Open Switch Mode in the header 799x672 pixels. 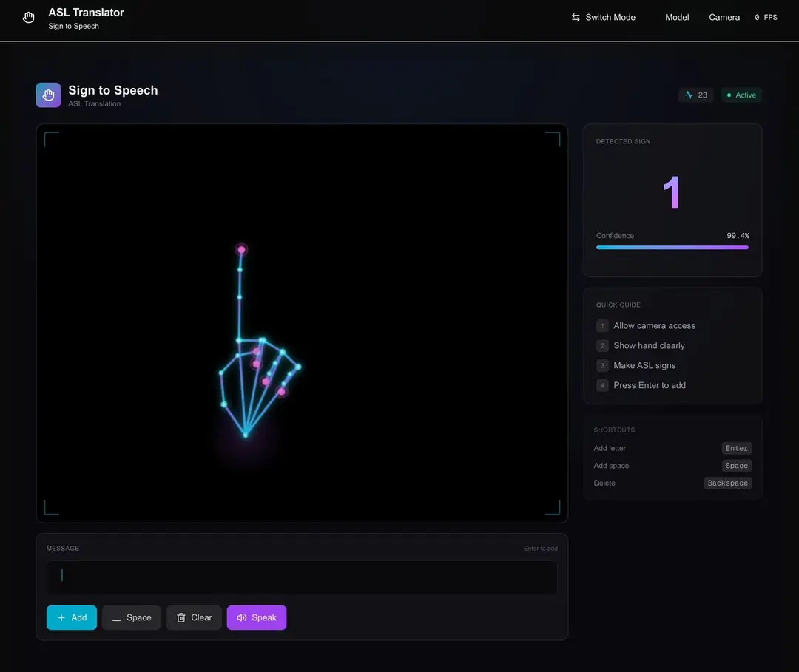(604, 17)
